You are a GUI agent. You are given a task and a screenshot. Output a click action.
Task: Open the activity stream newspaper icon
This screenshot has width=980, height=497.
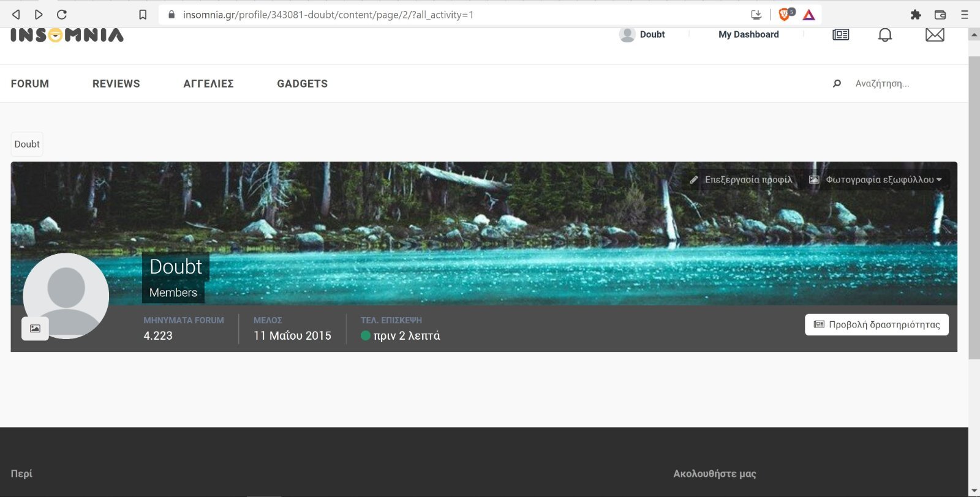pos(841,35)
